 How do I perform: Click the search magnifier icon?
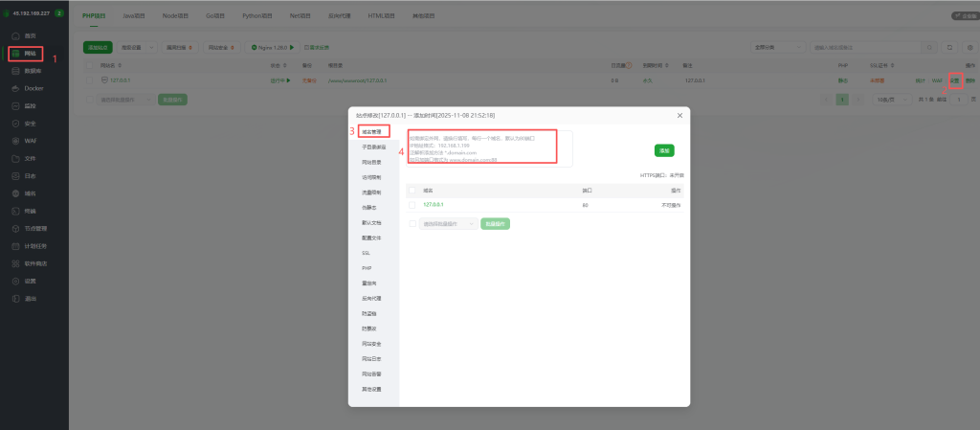click(930, 46)
